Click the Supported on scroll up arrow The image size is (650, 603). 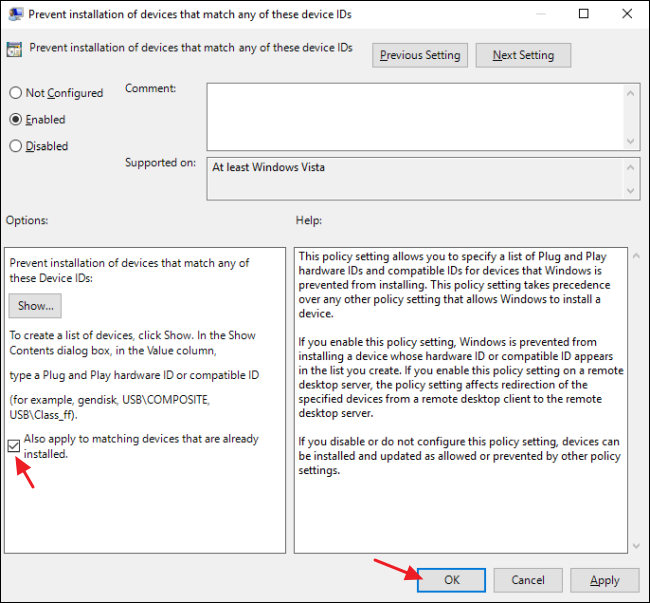[631, 167]
